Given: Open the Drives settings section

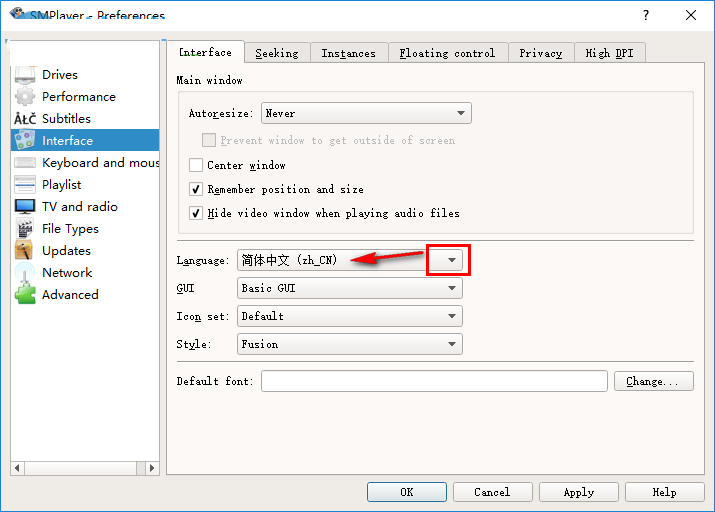Looking at the screenshot, I should pyautogui.click(x=85, y=75).
